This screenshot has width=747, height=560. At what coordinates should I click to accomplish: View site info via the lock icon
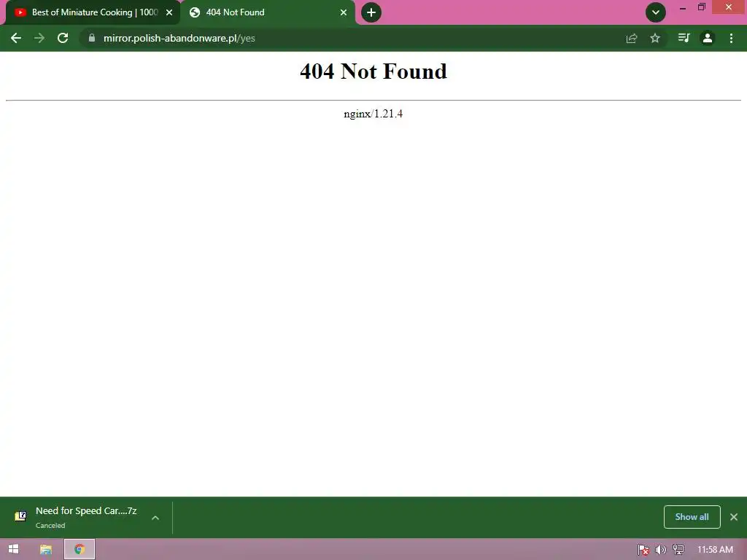click(91, 38)
